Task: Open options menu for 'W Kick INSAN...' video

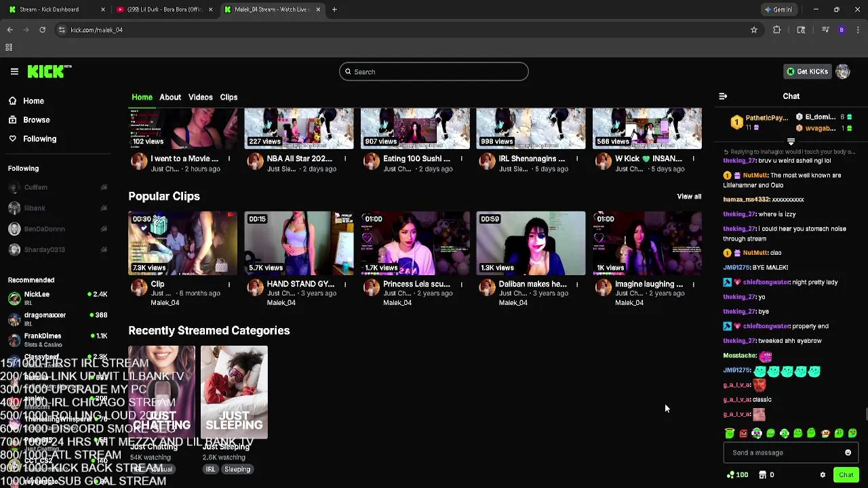Action: [693, 159]
